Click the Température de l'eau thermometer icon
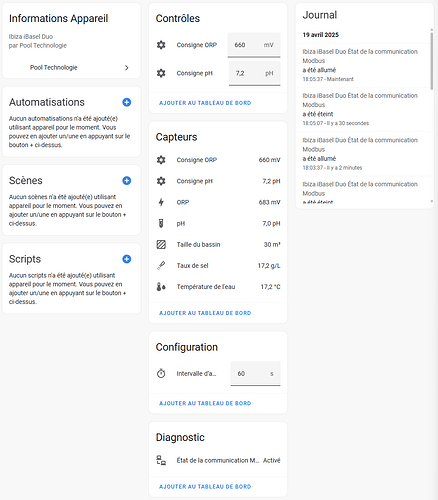 pyautogui.click(x=161, y=287)
